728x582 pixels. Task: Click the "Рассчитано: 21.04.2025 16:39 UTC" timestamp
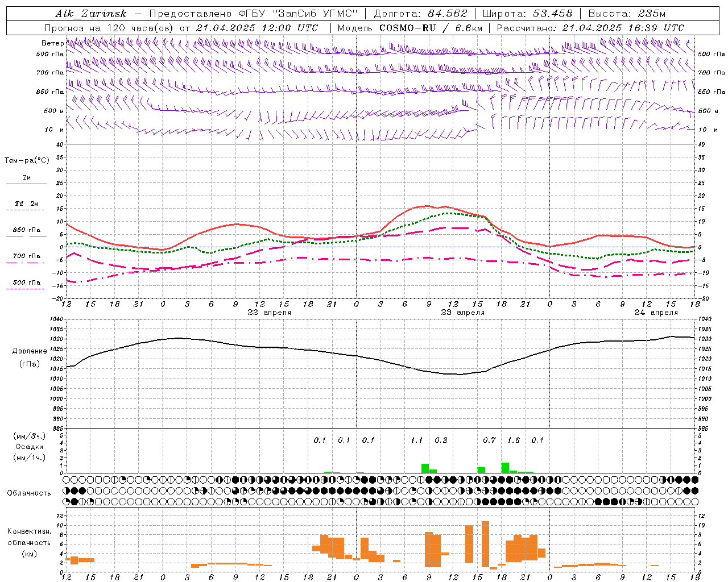click(x=590, y=28)
